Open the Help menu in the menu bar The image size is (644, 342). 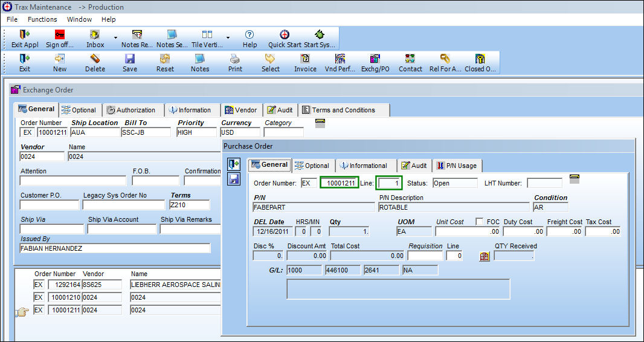pos(108,19)
